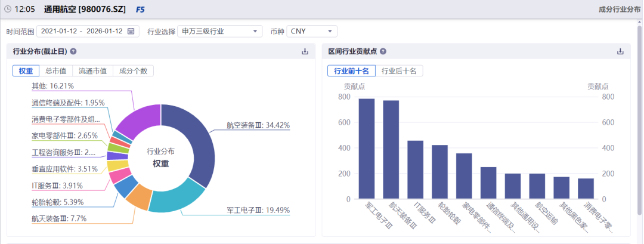Switch to 成分个数 view
The height and width of the screenshot is (244, 644).
(x=133, y=71)
